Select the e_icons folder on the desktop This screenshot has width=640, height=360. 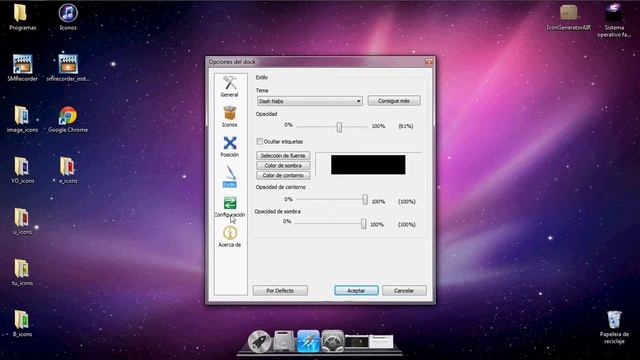[68, 170]
